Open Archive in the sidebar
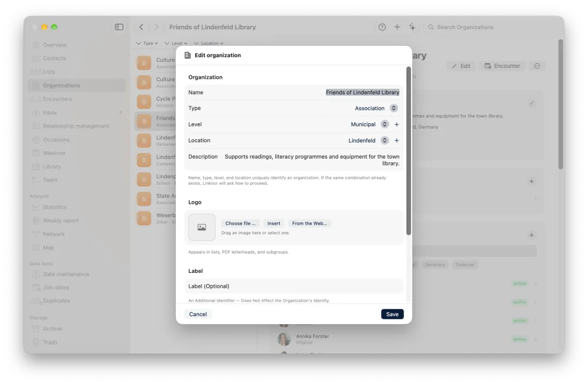Viewport: 588px width, 385px height. (x=78, y=329)
